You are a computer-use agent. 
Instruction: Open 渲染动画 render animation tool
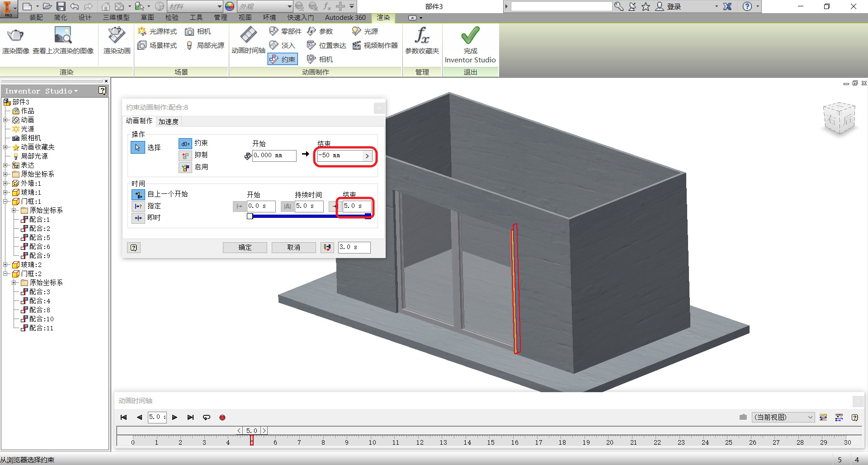coord(117,35)
